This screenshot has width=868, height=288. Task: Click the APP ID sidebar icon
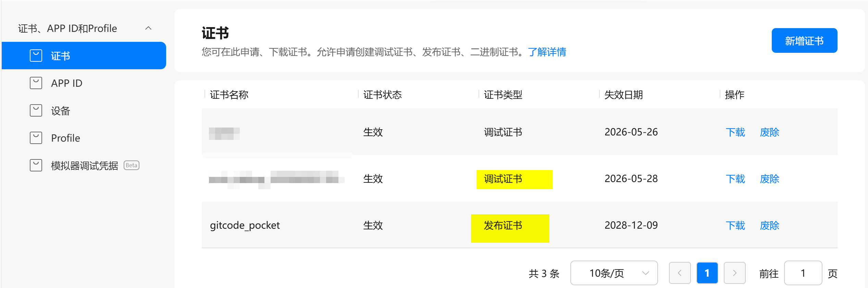[x=36, y=83]
